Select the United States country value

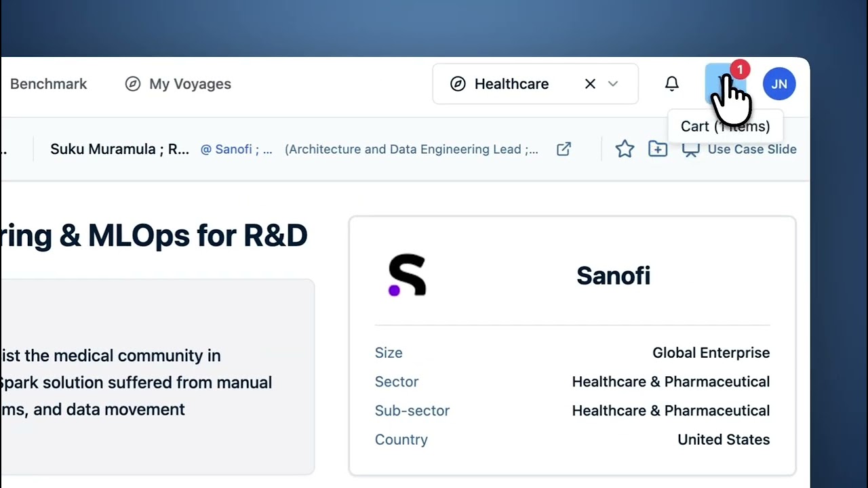[724, 440]
